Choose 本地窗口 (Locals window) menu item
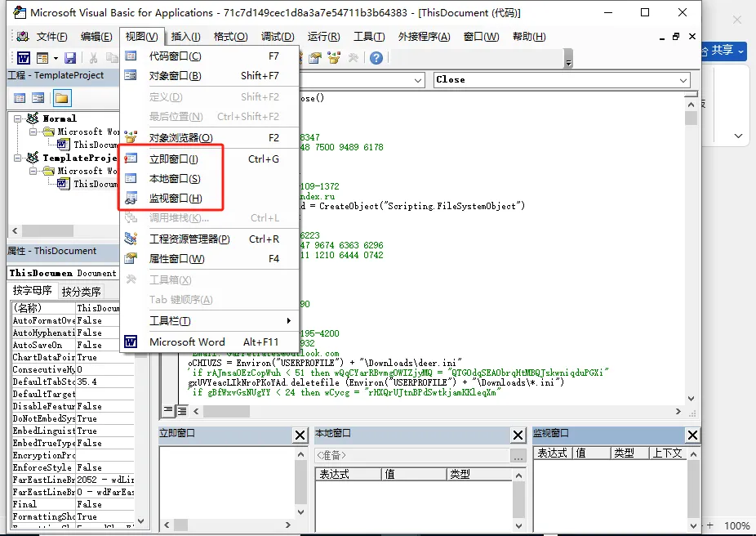Viewport: 756px width, 536px height. 174,179
